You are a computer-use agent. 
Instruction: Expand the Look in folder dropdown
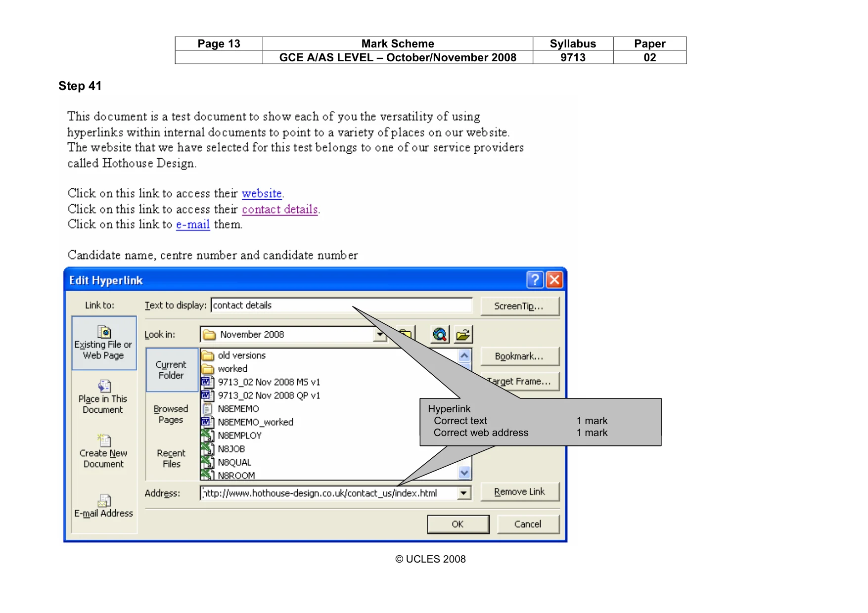(x=379, y=335)
